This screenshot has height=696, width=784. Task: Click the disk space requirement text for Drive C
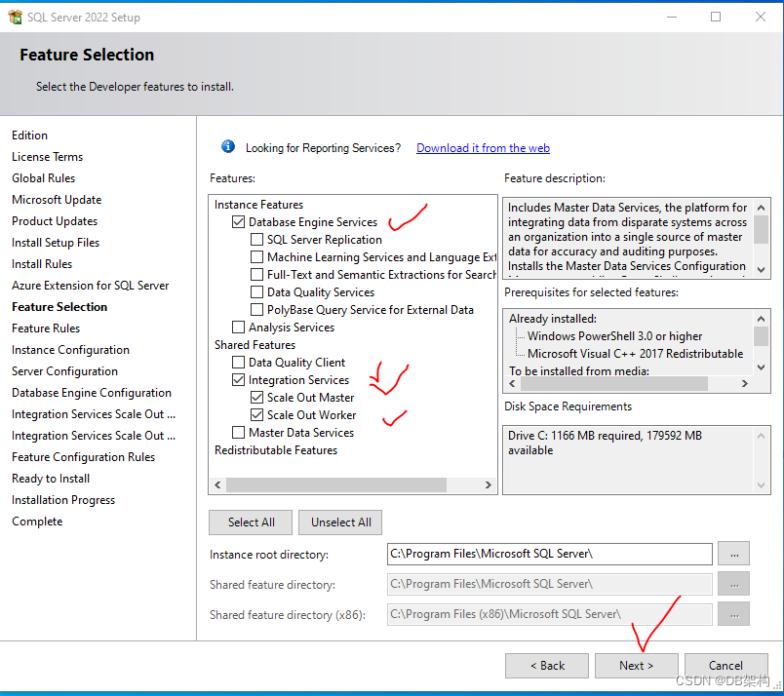[x=605, y=443]
